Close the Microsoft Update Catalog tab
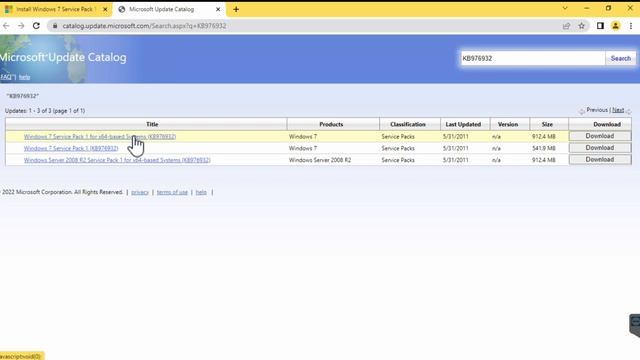 [x=218, y=9]
